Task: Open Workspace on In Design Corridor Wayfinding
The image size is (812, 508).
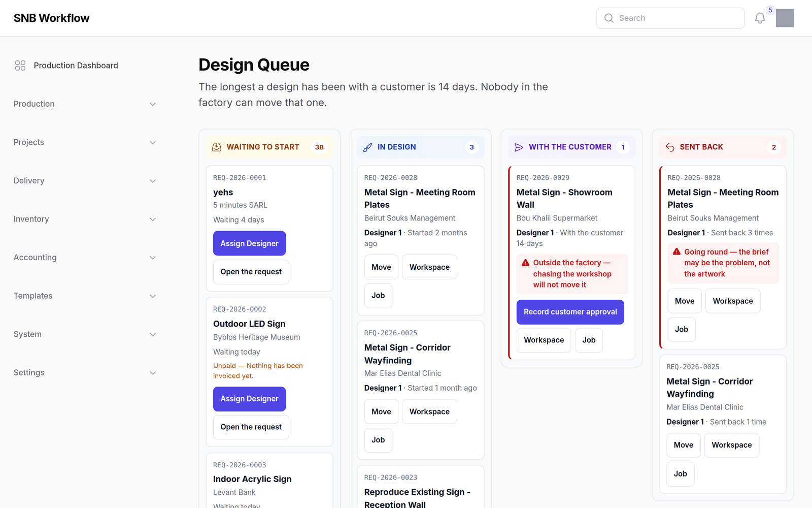Action: (x=429, y=411)
